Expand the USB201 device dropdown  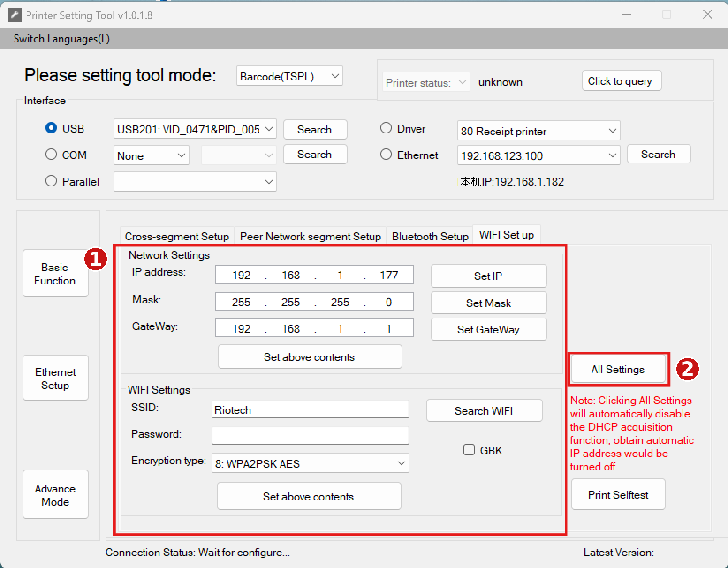coord(195,129)
